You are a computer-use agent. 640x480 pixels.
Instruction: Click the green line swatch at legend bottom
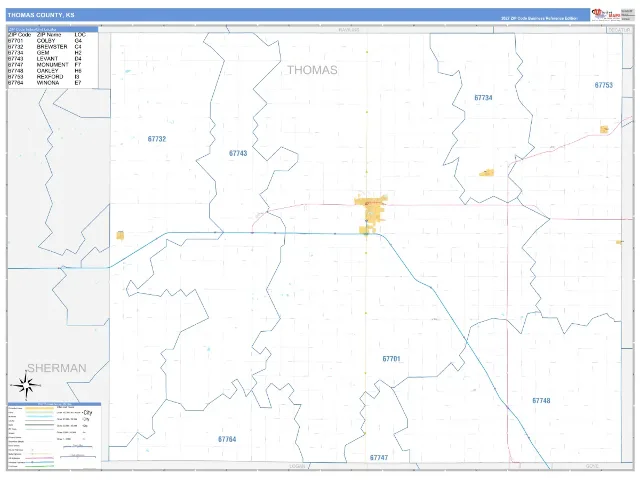coord(39,466)
